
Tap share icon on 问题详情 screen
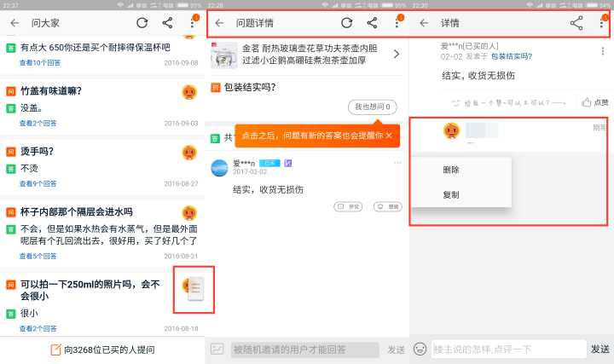pos(372,23)
